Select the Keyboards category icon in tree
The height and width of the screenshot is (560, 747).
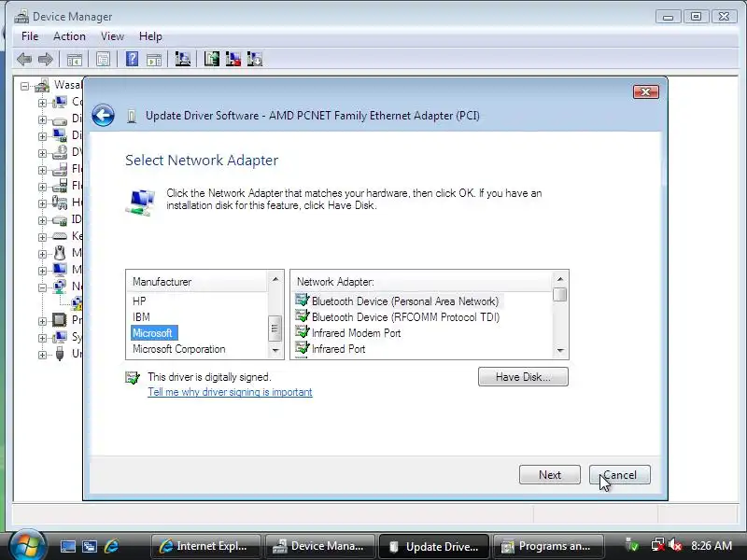click(60, 236)
